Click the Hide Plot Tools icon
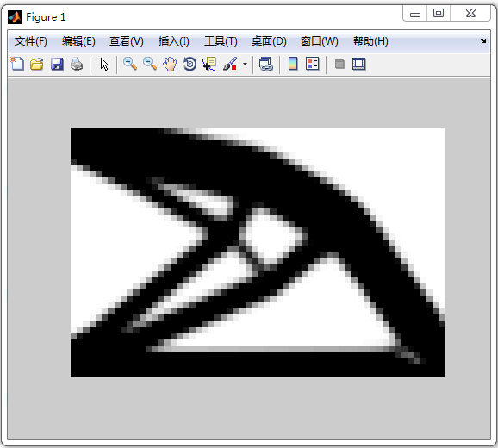498x448 pixels. [339, 64]
